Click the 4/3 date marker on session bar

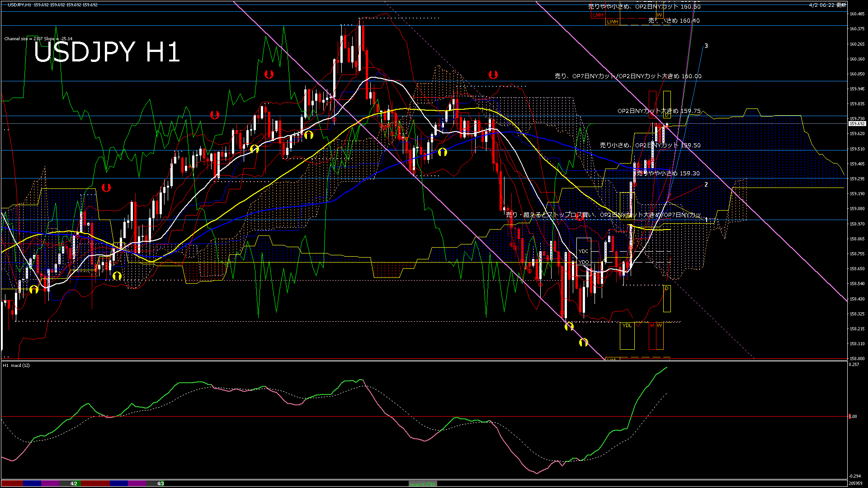(160, 483)
